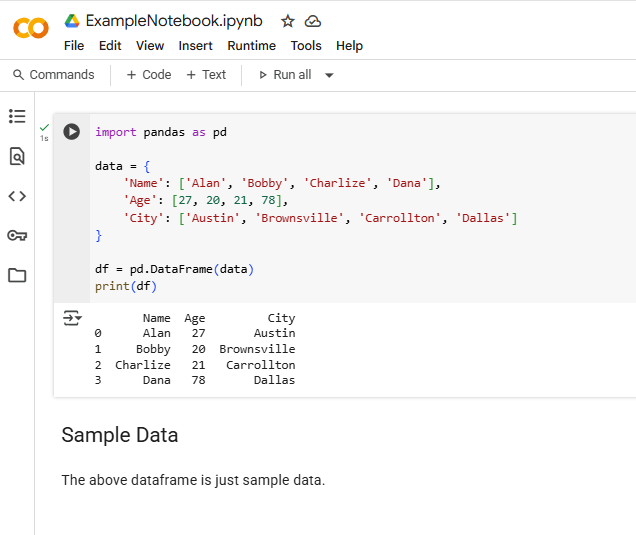Screen dimensions: 636x535
Task: Toggle the cell output options icon
Action: pyautogui.click(x=72, y=318)
